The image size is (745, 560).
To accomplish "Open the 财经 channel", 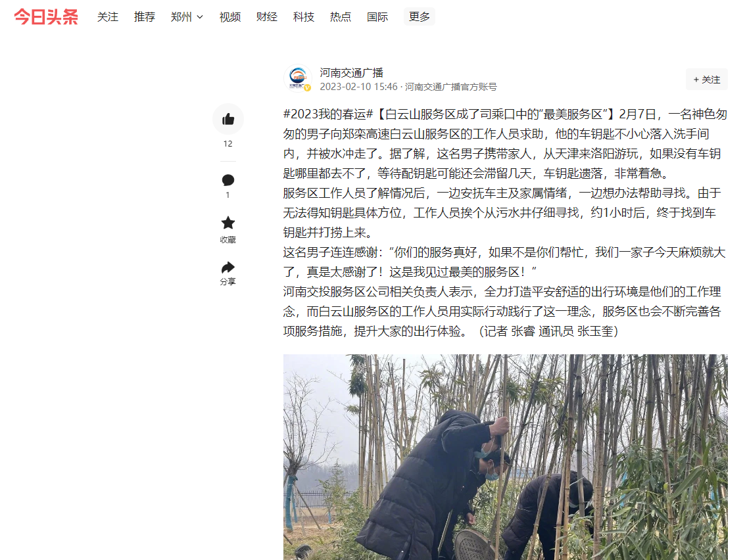I will (266, 17).
